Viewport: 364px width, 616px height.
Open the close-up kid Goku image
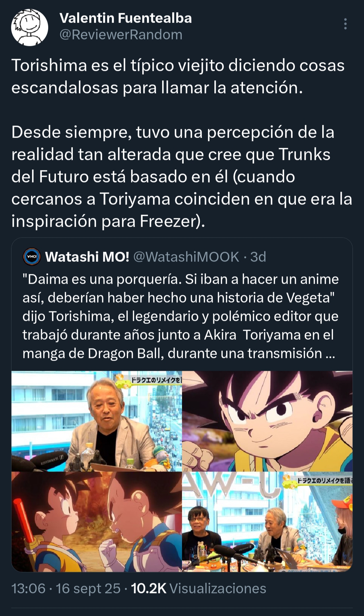click(267, 421)
